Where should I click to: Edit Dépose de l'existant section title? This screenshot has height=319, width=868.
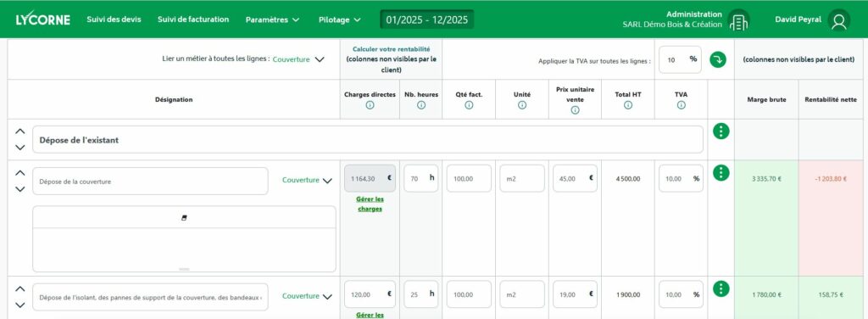pyautogui.click(x=368, y=139)
